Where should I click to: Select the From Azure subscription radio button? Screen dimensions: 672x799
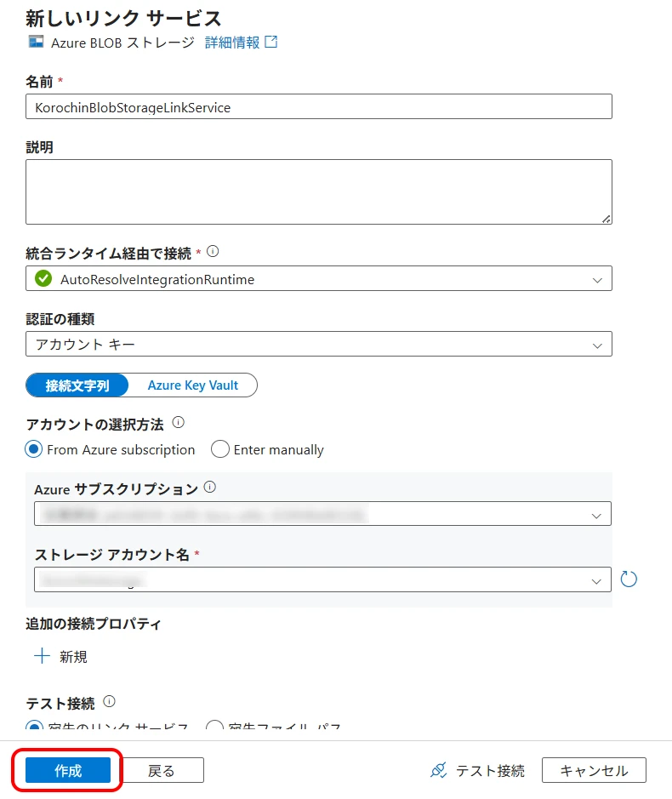[x=35, y=449]
